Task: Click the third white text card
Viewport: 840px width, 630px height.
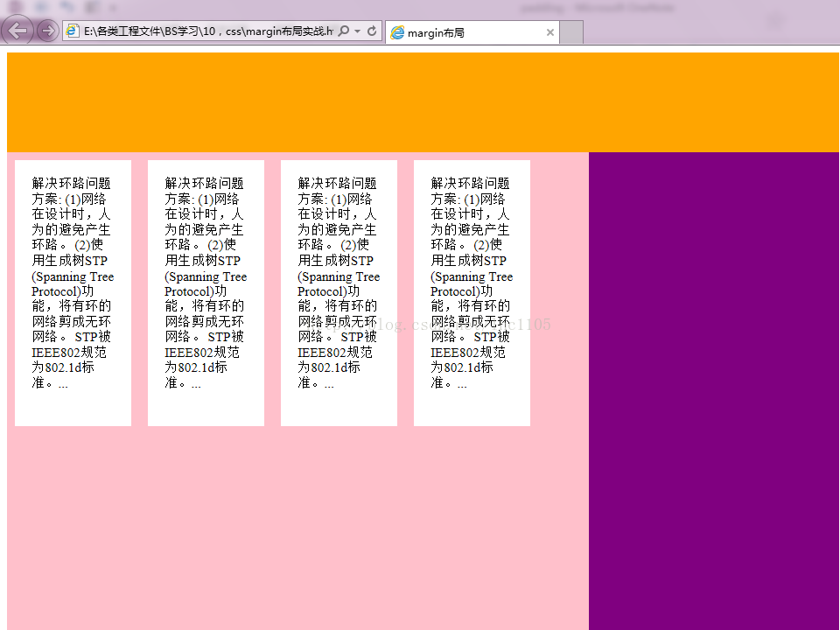Action: [x=339, y=292]
